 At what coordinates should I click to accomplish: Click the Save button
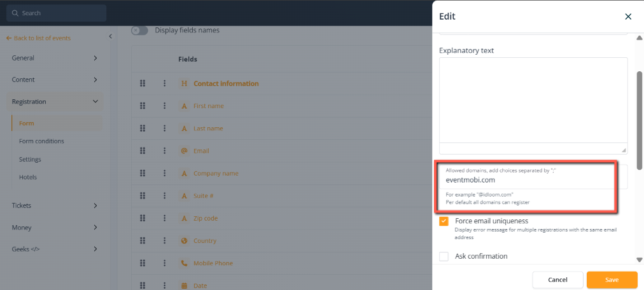612,280
